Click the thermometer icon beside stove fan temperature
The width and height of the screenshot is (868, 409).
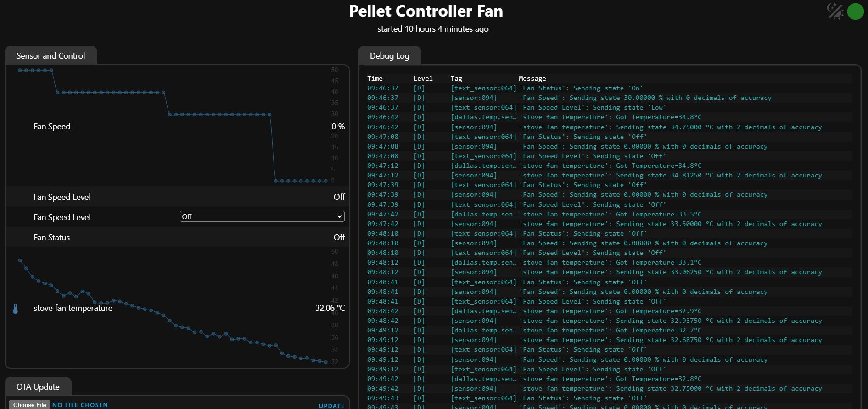click(x=15, y=309)
